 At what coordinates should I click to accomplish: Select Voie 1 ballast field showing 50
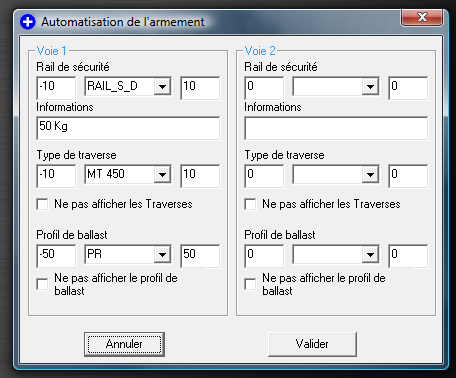click(200, 256)
